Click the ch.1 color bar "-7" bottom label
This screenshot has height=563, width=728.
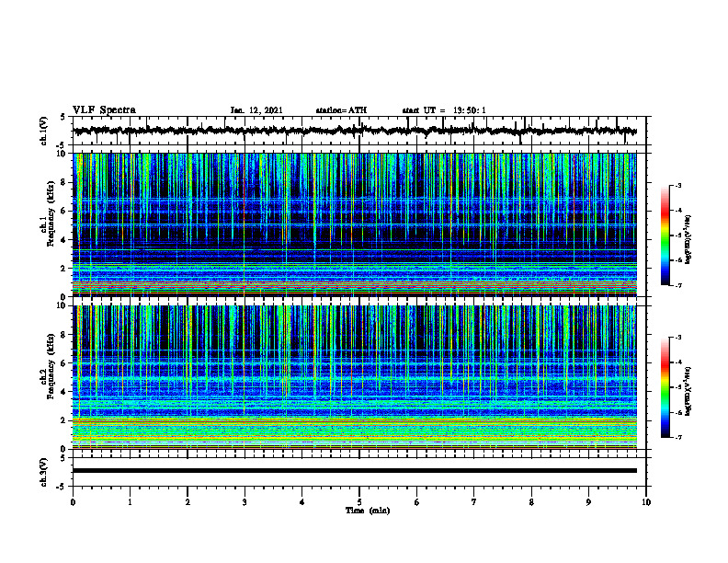678,285
